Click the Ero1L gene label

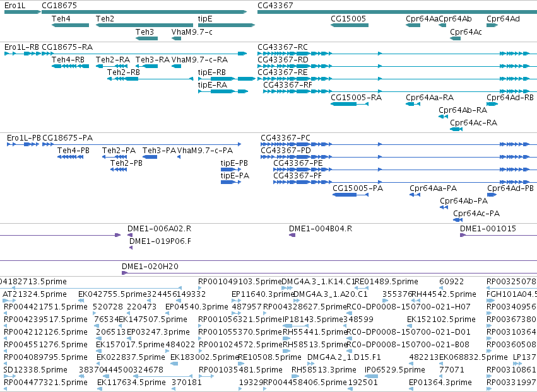click(x=15, y=6)
